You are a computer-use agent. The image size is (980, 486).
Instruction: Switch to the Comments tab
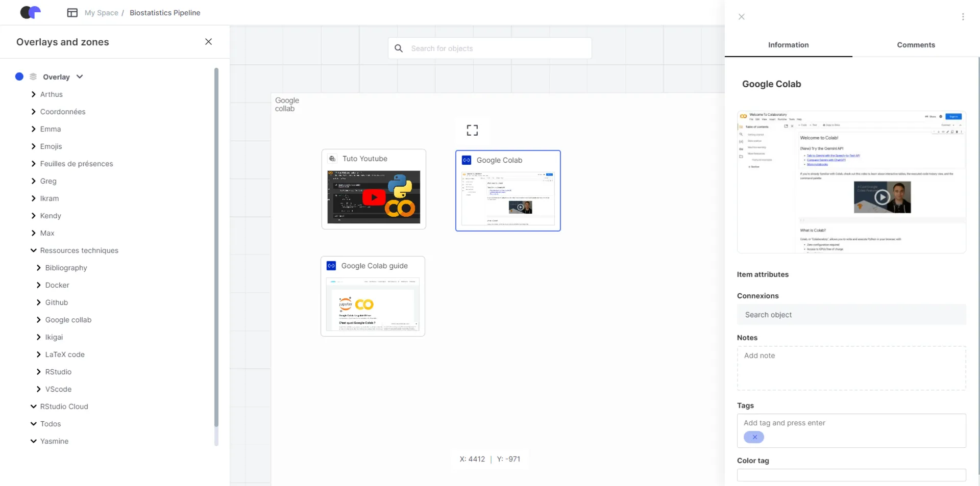pyautogui.click(x=916, y=45)
